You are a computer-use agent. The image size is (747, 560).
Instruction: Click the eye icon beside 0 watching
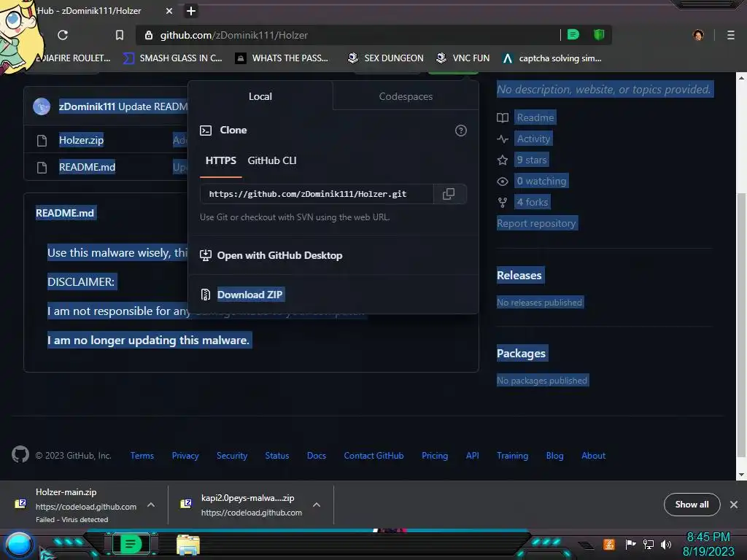pyautogui.click(x=503, y=182)
